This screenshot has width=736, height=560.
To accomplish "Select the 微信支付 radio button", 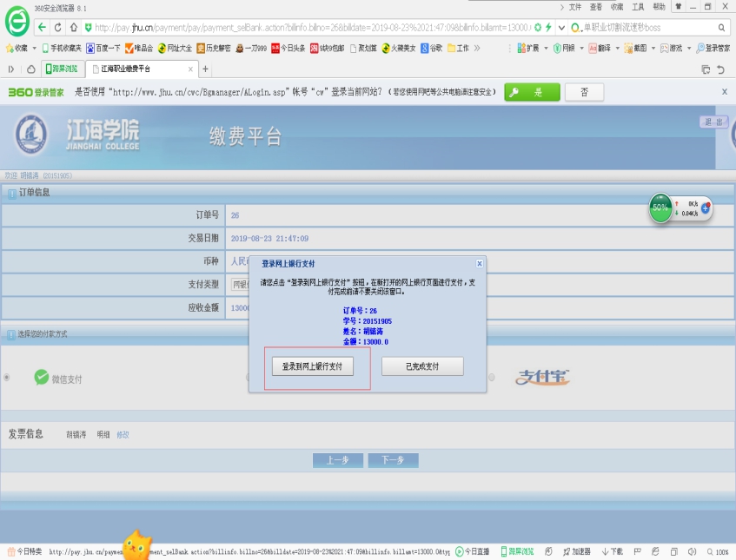I will click(8, 377).
